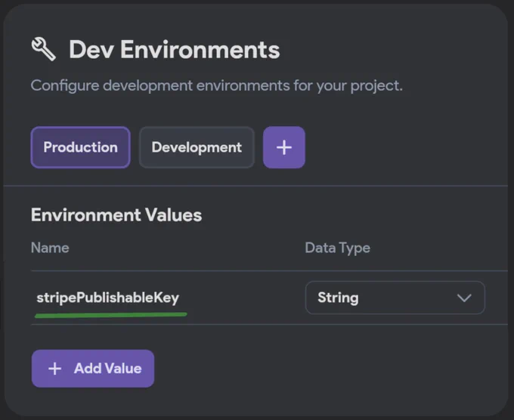Click the 'Configure development environments' description
The width and height of the screenshot is (514, 420).
(217, 86)
